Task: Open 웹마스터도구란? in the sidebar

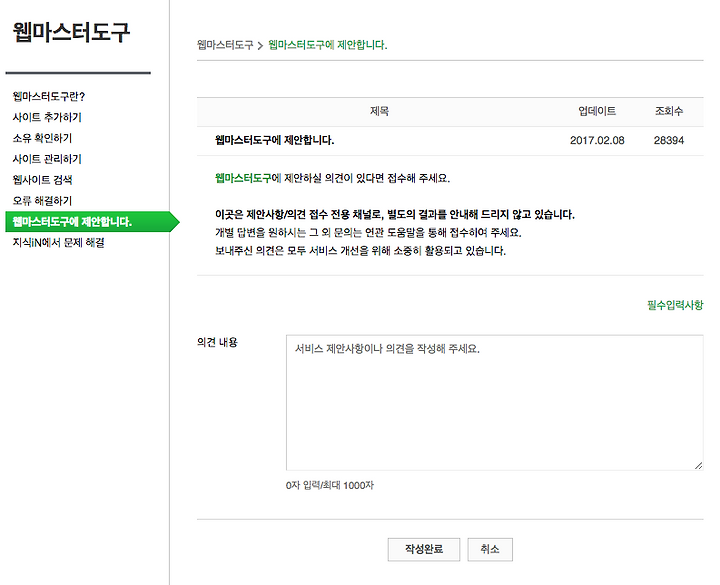Action: tap(49, 96)
